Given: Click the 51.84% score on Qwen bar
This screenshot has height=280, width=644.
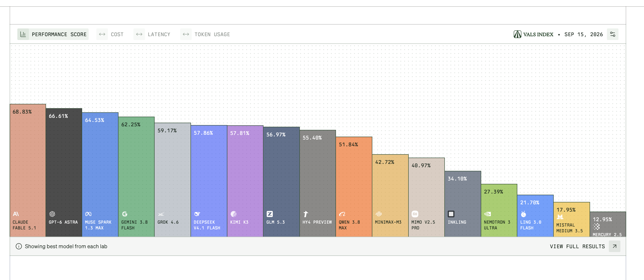Looking at the screenshot, I should (x=348, y=144).
